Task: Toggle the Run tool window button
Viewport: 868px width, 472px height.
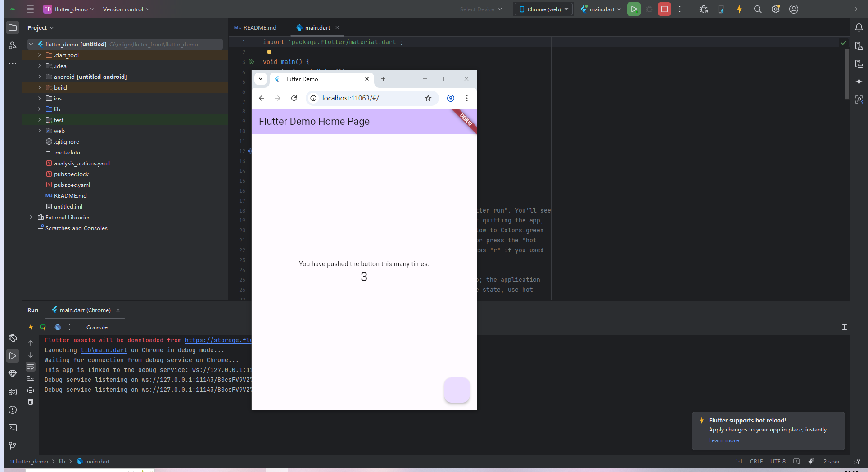Action: pyautogui.click(x=13, y=356)
